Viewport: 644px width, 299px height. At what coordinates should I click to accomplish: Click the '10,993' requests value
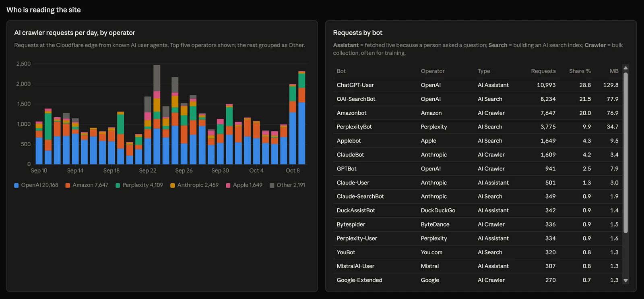(x=546, y=85)
